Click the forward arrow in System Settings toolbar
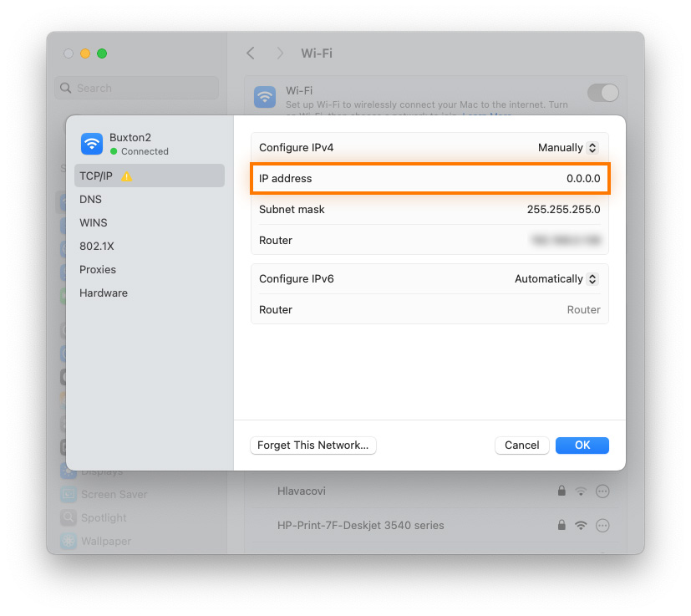 [x=280, y=53]
